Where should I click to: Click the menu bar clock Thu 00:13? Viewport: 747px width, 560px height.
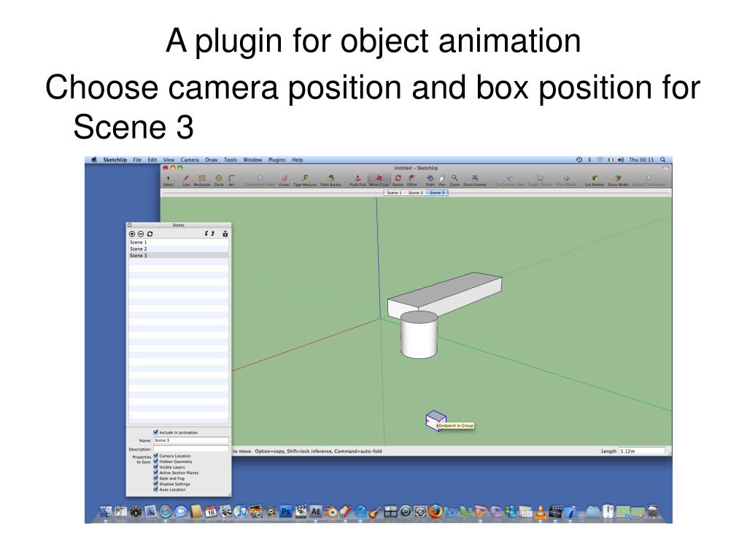[641, 160]
